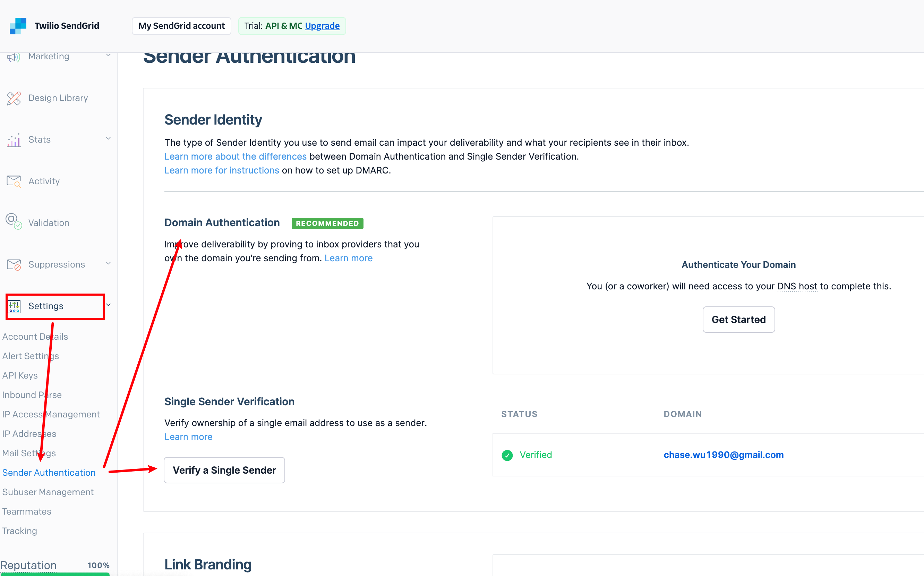Open Tracking settings page
Image resolution: width=924 pixels, height=576 pixels.
click(x=20, y=531)
